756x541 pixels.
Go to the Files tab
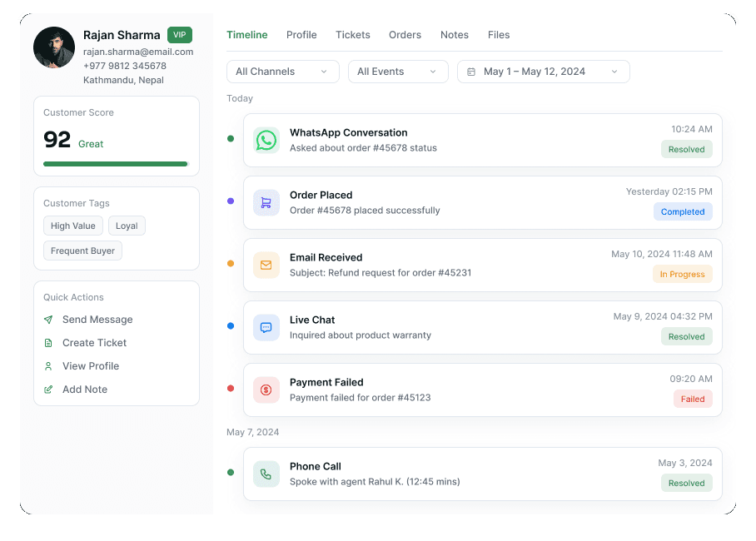tap(499, 35)
